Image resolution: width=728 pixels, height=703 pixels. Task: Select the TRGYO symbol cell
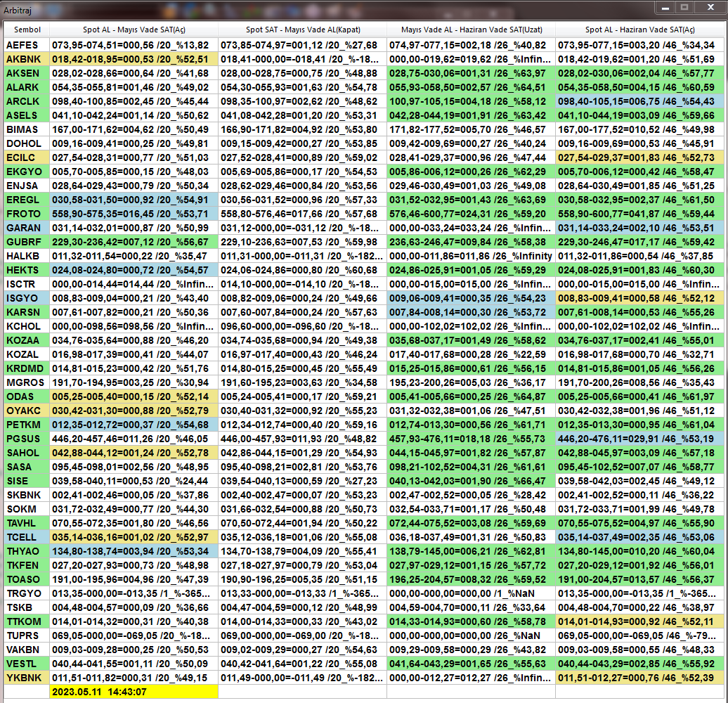click(27, 593)
